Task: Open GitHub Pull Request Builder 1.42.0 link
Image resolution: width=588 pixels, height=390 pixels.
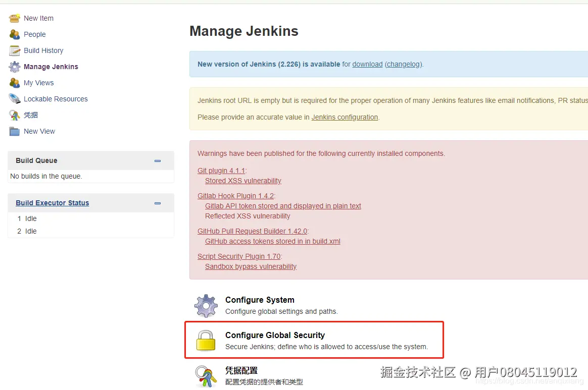Action: point(253,231)
